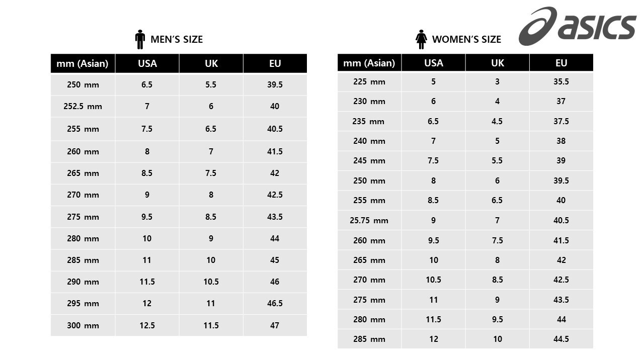The width and height of the screenshot is (644, 362).
Task: Click the men's USA 12.5 cell
Action: (147, 325)
